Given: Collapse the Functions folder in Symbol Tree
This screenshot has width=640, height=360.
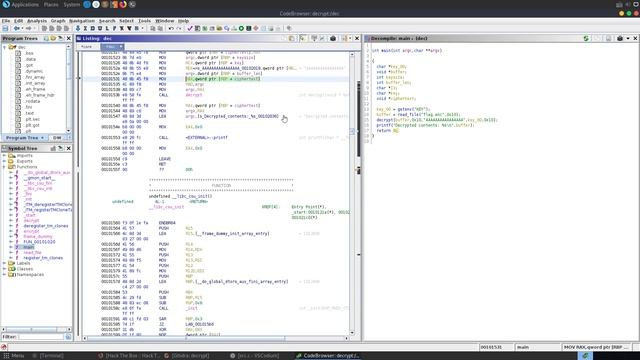Looking at the screenshot, I should 4,167.
